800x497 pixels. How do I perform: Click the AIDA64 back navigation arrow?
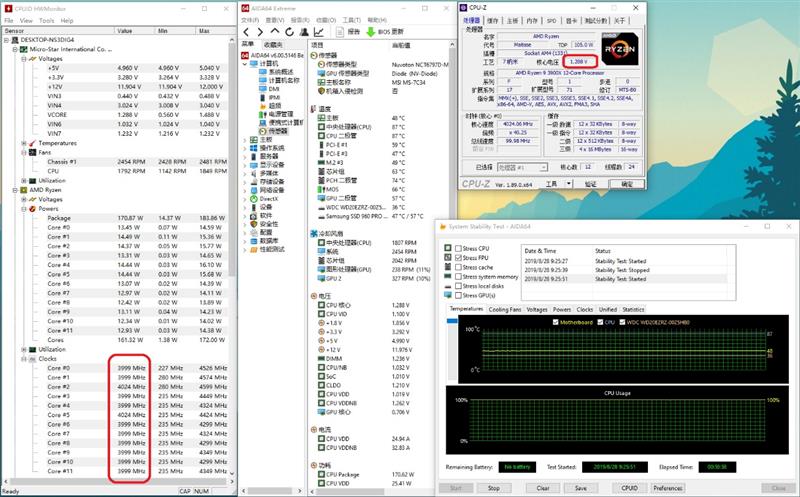(247, 32)
